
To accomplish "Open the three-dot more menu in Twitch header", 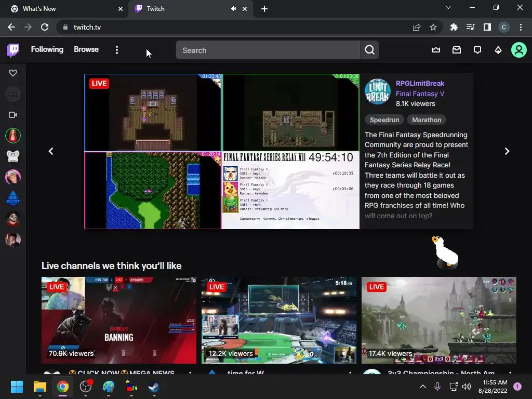I will (x=117, y=50).
